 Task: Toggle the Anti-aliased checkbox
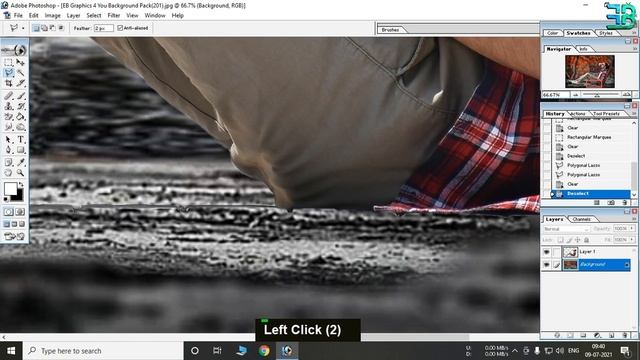pos(120,28)
